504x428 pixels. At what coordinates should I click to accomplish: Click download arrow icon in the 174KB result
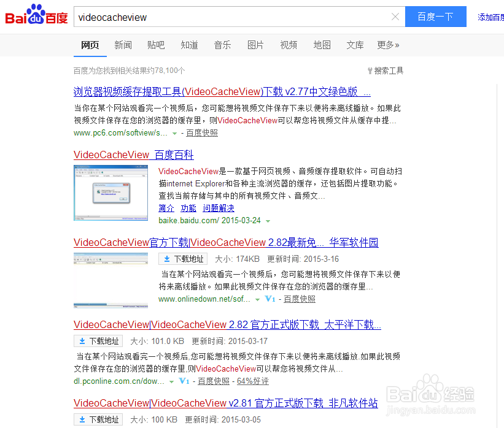click(167, 259)
